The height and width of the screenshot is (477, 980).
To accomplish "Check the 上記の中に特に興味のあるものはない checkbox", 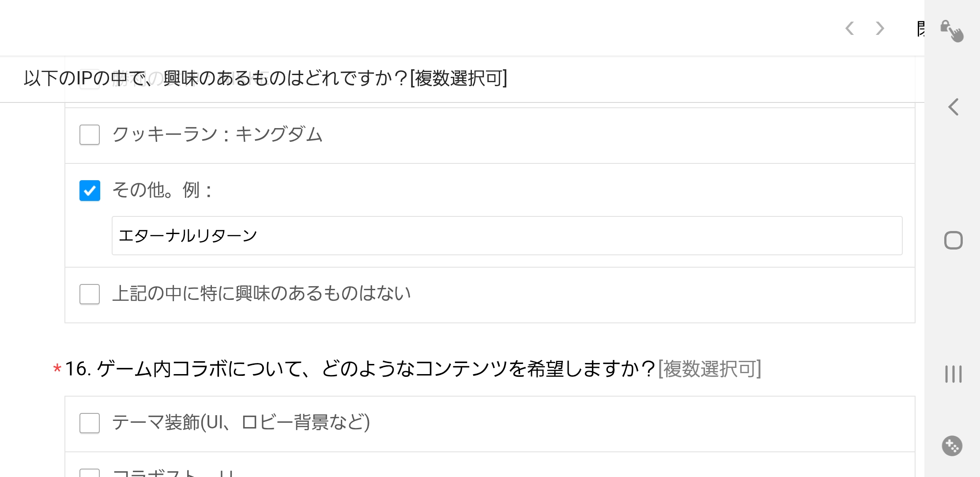I will pyautogui.click(x=90, y=294).
